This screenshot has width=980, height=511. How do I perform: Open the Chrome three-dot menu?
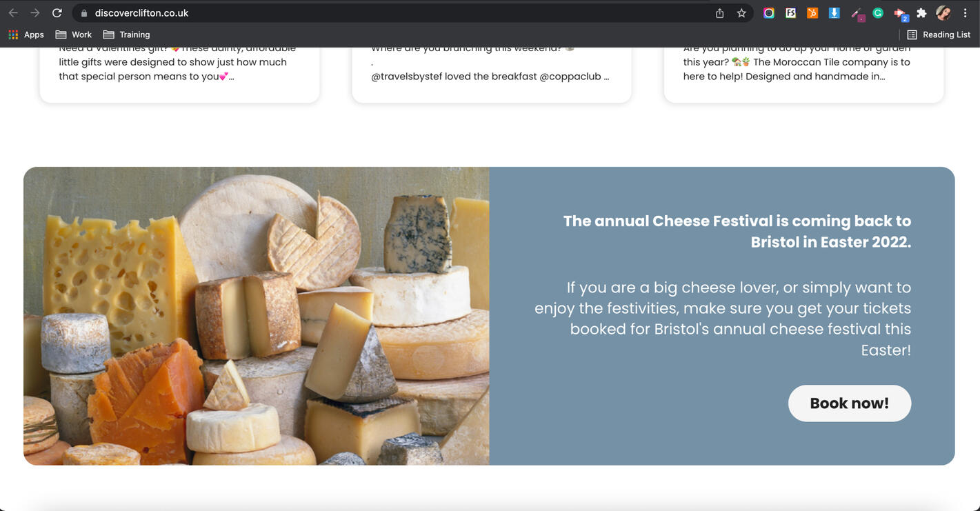tap(966, 13)
